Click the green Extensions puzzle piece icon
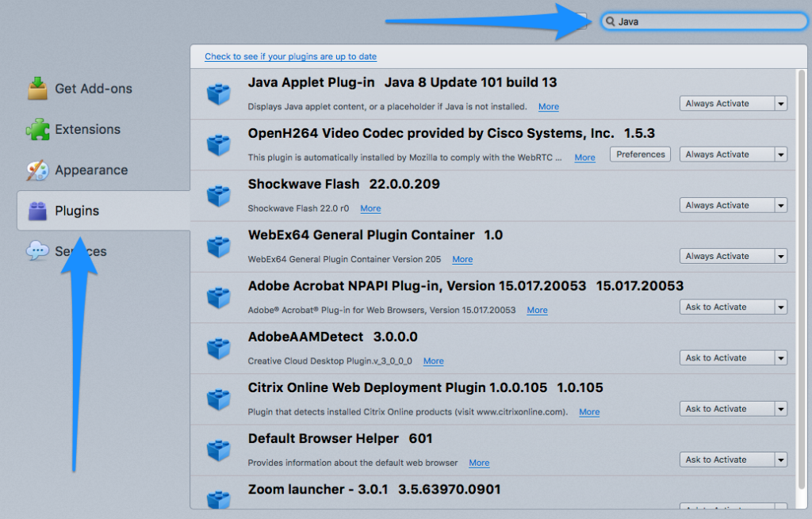812x519 pixels. (x=38, y=129)
